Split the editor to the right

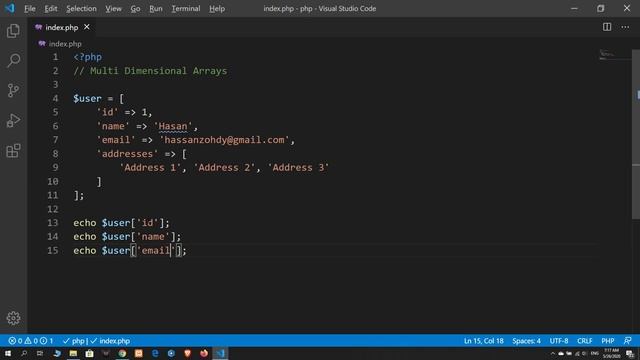click(x=607, y=27)
